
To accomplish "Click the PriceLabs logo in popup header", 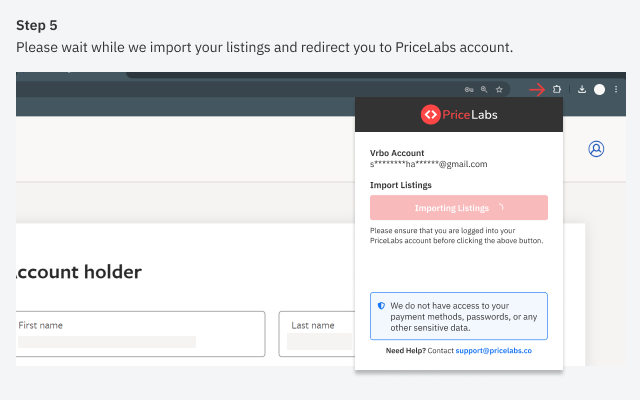I will (x=459, y=115).
